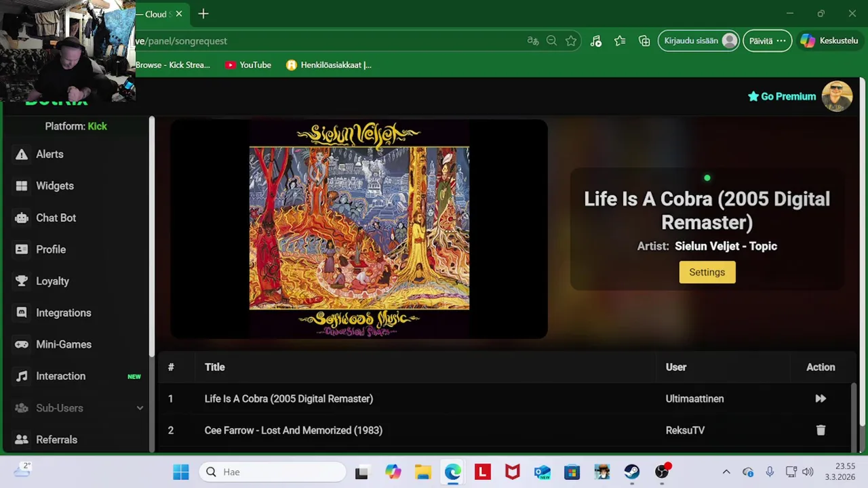The width and height of the screenshot is (868, 488).
Task: Click the Referrals people icon
Action: pyautogui.click(x=22, y=440)
